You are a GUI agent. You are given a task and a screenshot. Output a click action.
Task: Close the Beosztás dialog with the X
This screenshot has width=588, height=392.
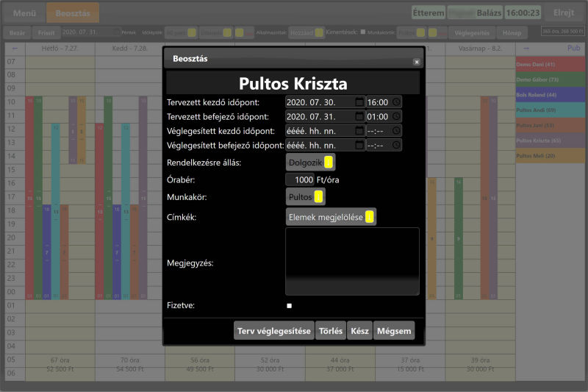[416, 63]
